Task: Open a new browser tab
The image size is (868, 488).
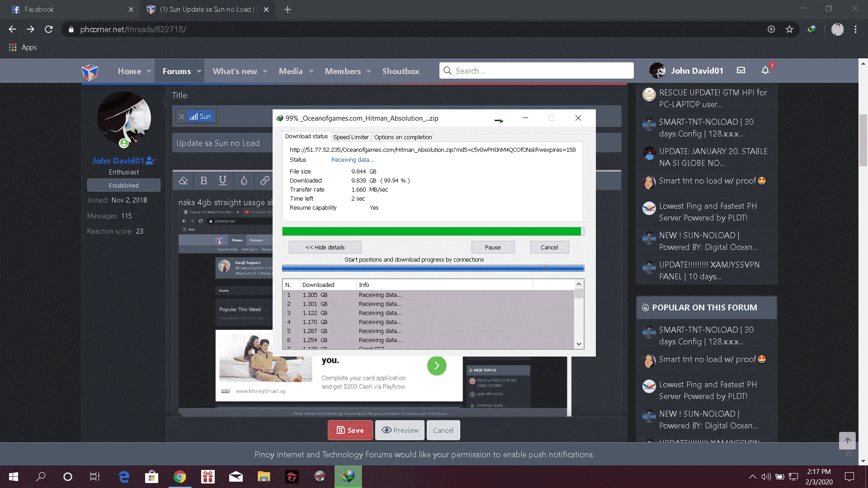Action: click(x=288, y=9)
